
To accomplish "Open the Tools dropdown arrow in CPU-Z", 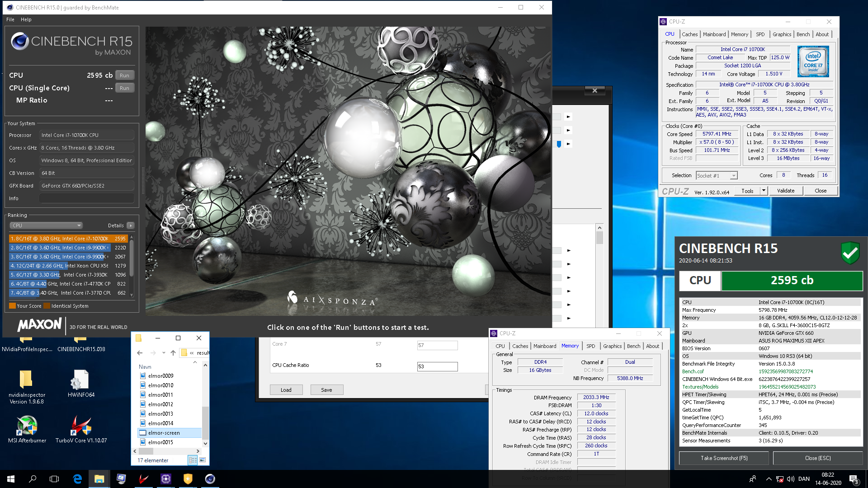I will pos(764,191).
